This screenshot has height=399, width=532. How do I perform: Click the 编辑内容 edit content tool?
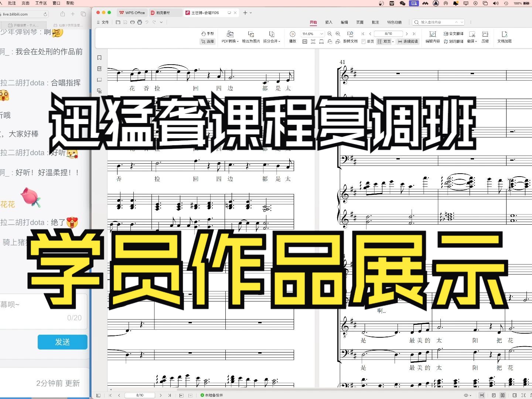point(433,37)
